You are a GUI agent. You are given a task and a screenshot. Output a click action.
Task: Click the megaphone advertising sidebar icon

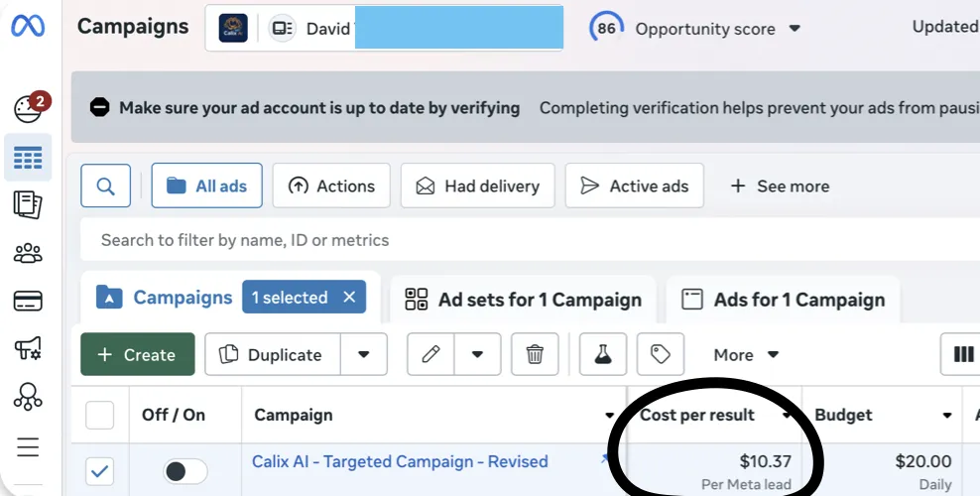(28, 348)
